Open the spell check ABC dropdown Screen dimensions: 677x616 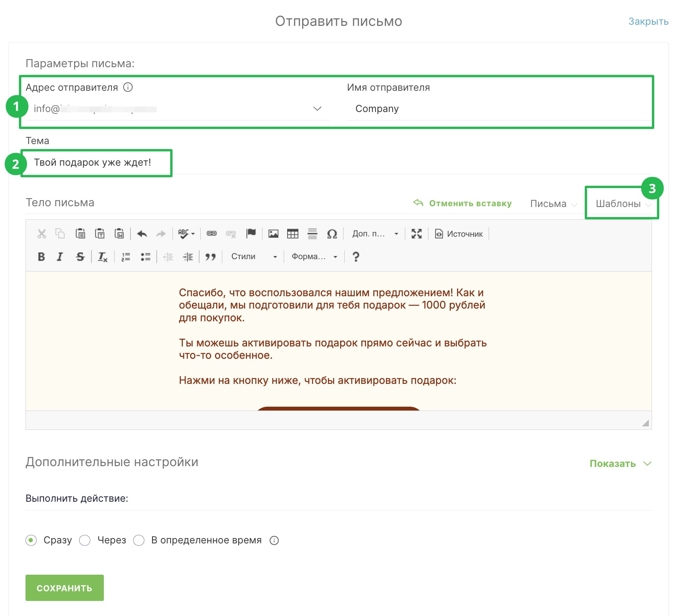(186, 234)
